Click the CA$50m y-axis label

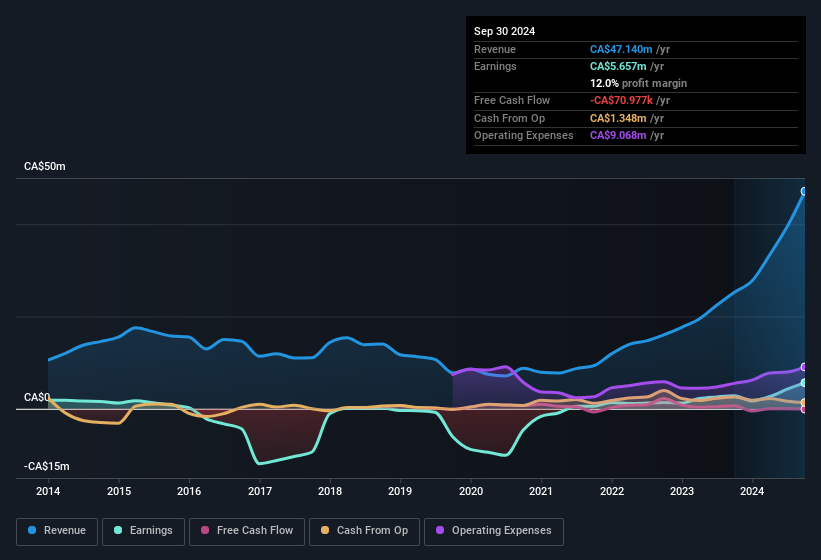pyautogui.click(x=45, y=166)
